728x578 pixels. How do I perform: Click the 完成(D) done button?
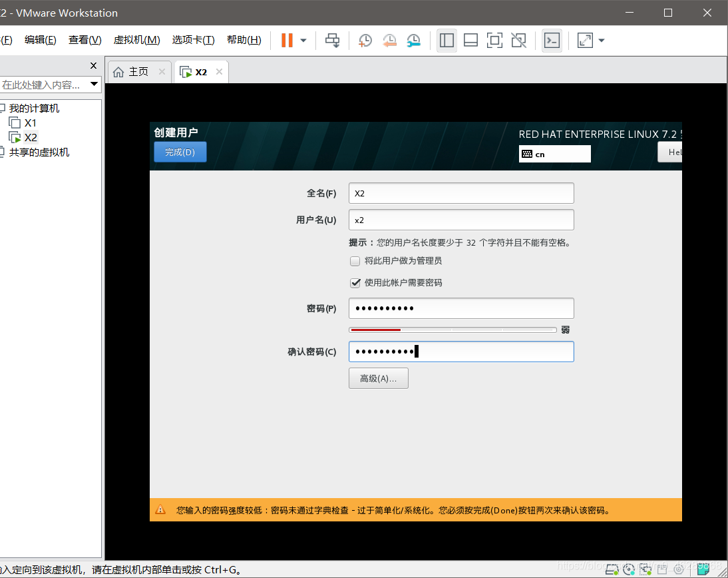pyautogui.click(x=180, y=152)
